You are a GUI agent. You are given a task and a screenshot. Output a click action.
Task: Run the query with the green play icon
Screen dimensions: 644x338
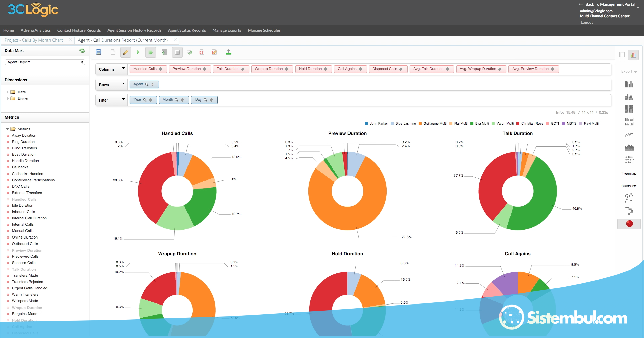pyautogui.click(x=138, y=52)
